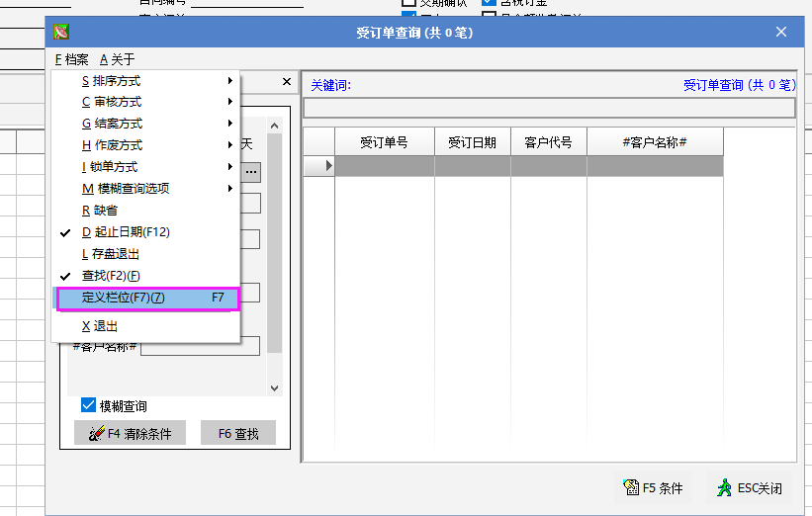The height and width of the screenshot is (516, 812).
Task: Select the row indicator arrow in grid
Action: 318,166
